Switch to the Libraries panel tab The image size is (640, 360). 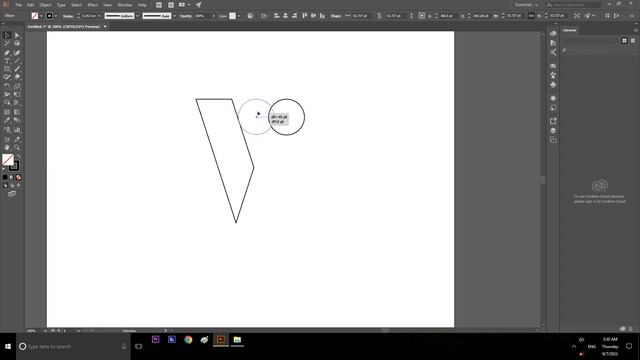coord(569,30)
